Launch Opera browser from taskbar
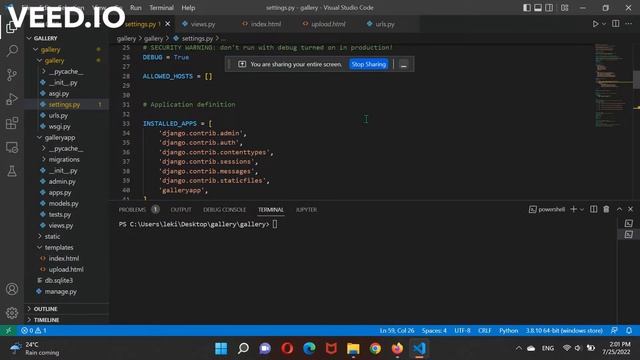 click(287, 349)
